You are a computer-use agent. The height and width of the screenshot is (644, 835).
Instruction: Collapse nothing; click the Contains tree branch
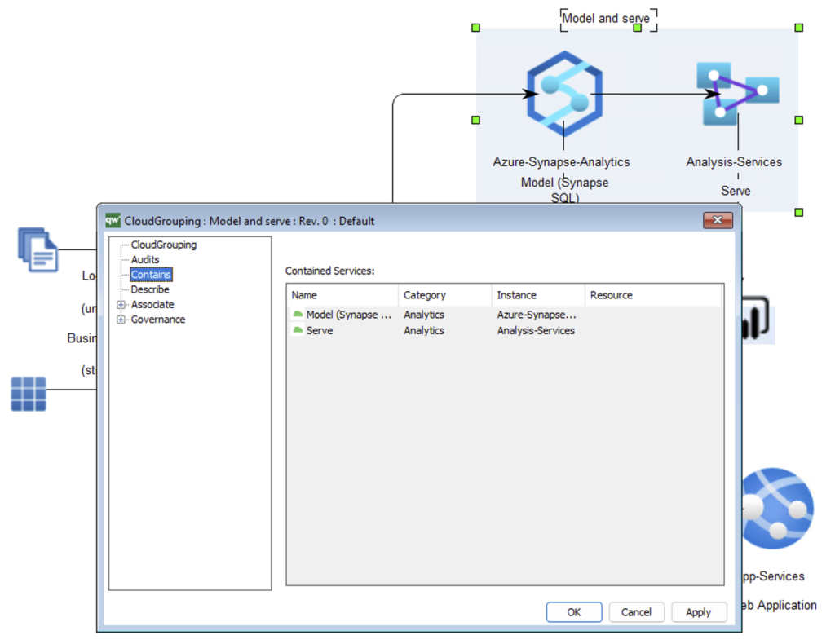[x=151, y=274]
